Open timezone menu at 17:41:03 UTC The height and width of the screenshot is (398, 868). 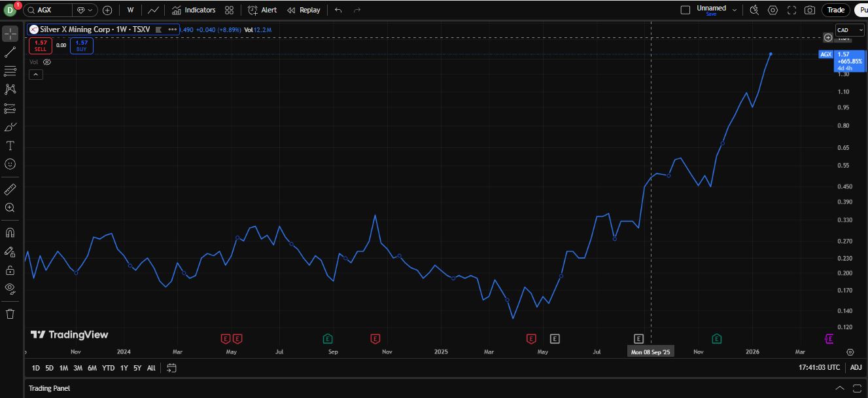pyautogui.click(x=819, y=368)
